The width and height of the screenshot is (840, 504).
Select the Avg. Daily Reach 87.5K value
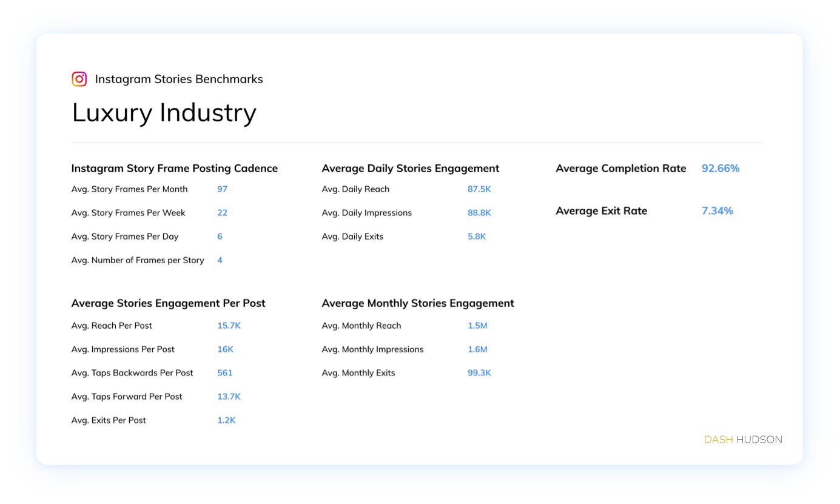(x=479, y=189)
